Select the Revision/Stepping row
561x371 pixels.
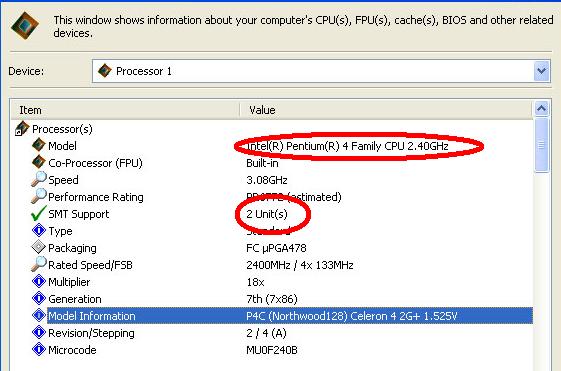click(91, 333)
